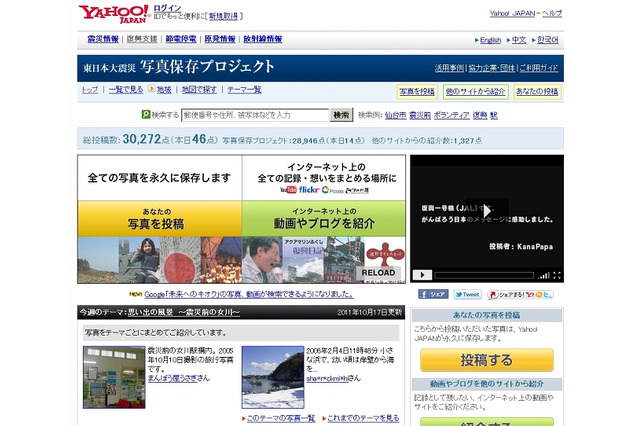This screenshot has height=426, width=640.
Task: Open user まんぼう屋うさぎ profile link
Action: (172, 378)
